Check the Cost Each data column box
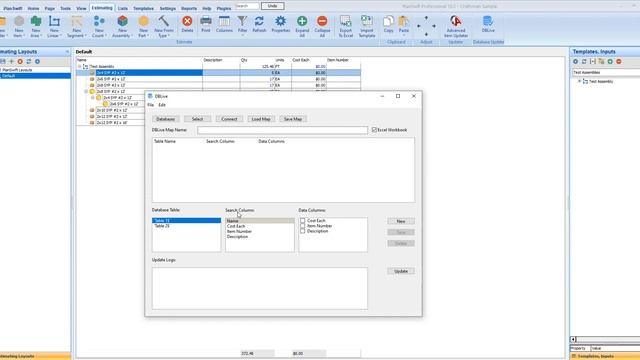The height and width of the screenshot is (360, 640). (x=302, y=220)
